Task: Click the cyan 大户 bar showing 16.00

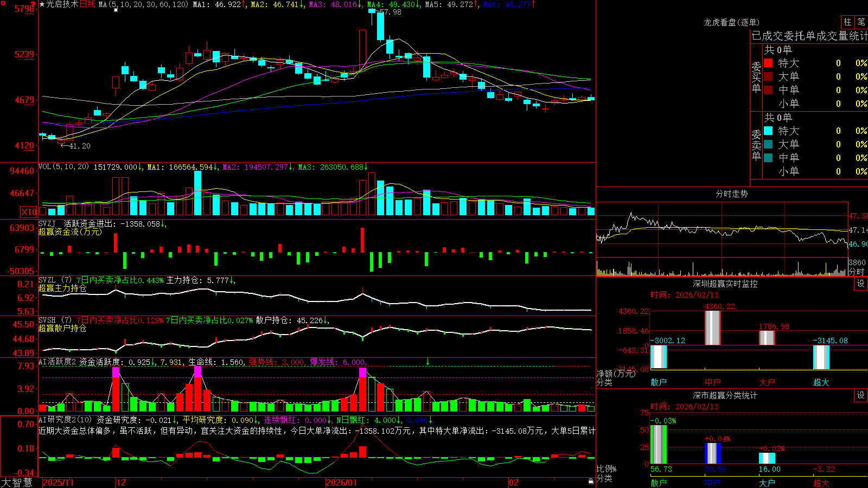Action: click(767, 458)
